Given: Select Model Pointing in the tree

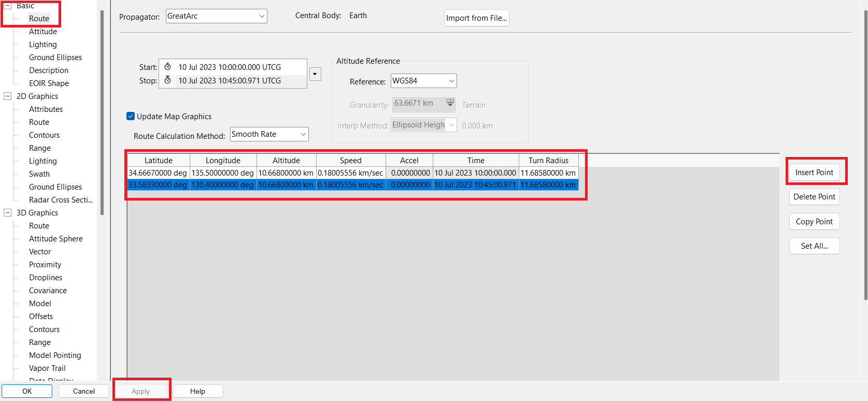Looking at the screenshot, I should click(x=55, y=355).
